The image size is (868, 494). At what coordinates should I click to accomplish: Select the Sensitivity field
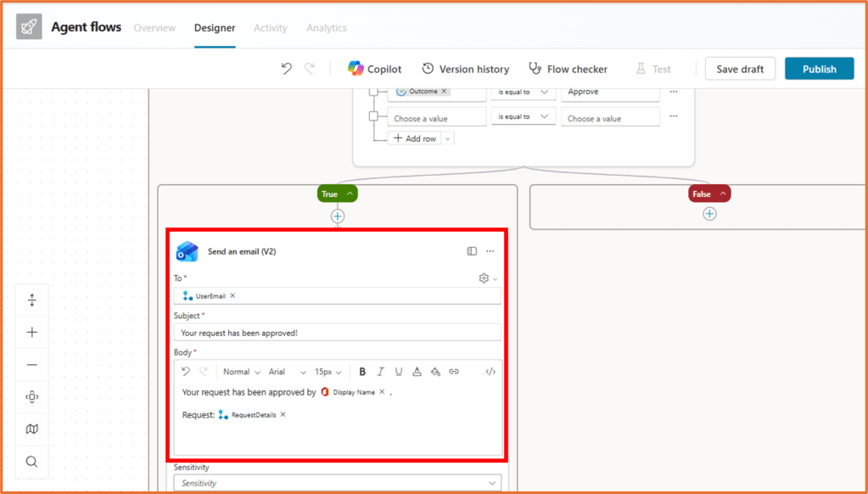point(337,483)
